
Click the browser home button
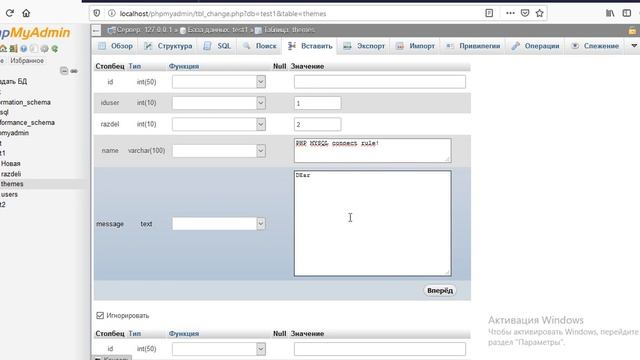pos(26,13)
